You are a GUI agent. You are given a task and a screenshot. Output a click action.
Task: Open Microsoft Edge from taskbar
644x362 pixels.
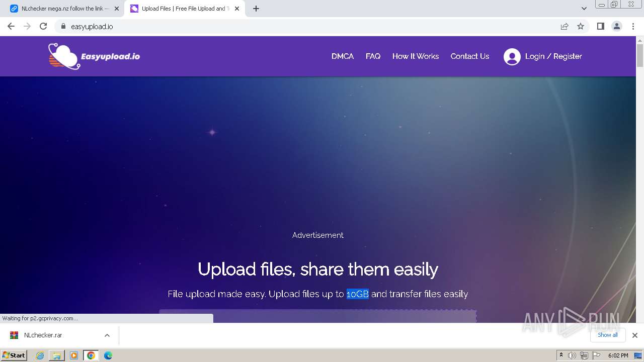point(108,355)
